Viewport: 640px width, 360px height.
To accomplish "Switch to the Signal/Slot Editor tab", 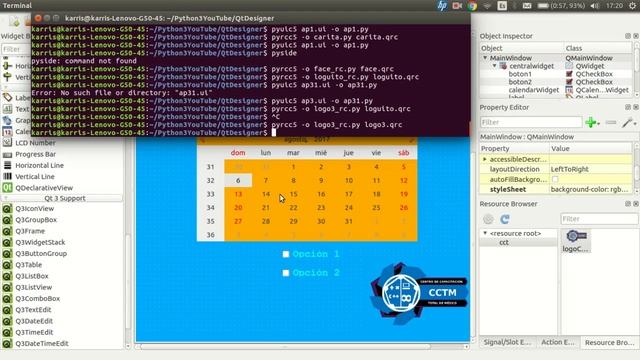I will pos(507,342).
